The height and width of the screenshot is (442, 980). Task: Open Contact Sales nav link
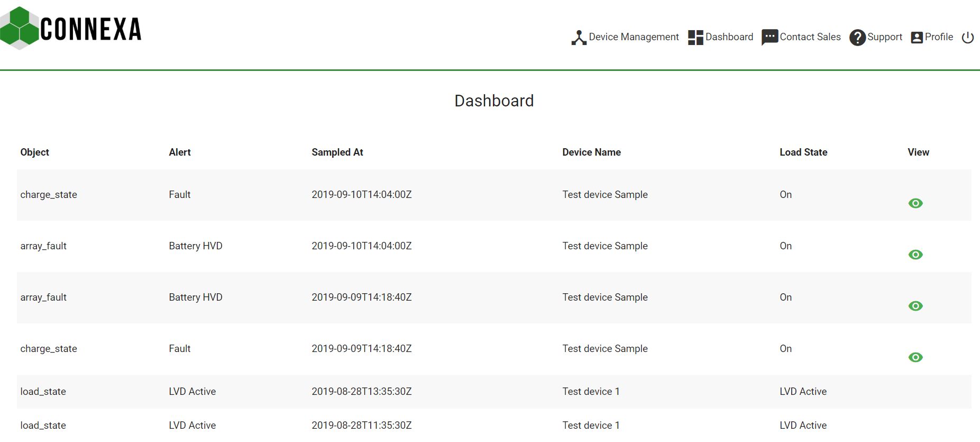810,37
